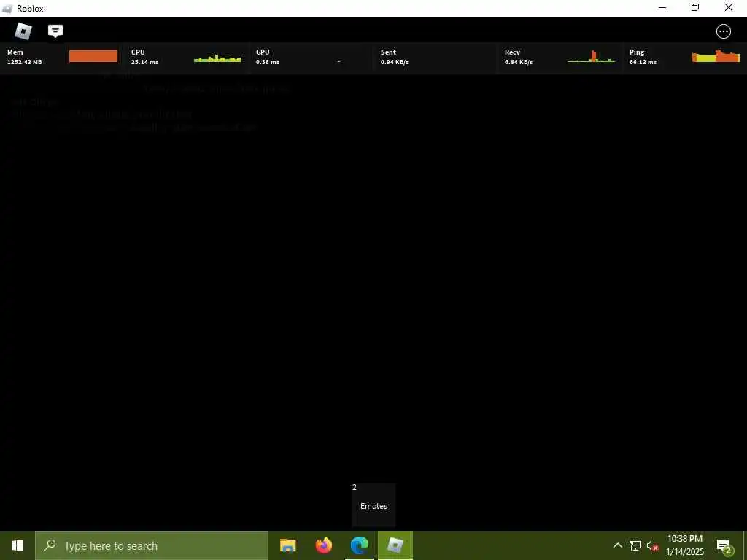The width and height of the screenshot is (747, 560).
Task: Click the 1252.42 MB memory value
Action: click(24, 62)
